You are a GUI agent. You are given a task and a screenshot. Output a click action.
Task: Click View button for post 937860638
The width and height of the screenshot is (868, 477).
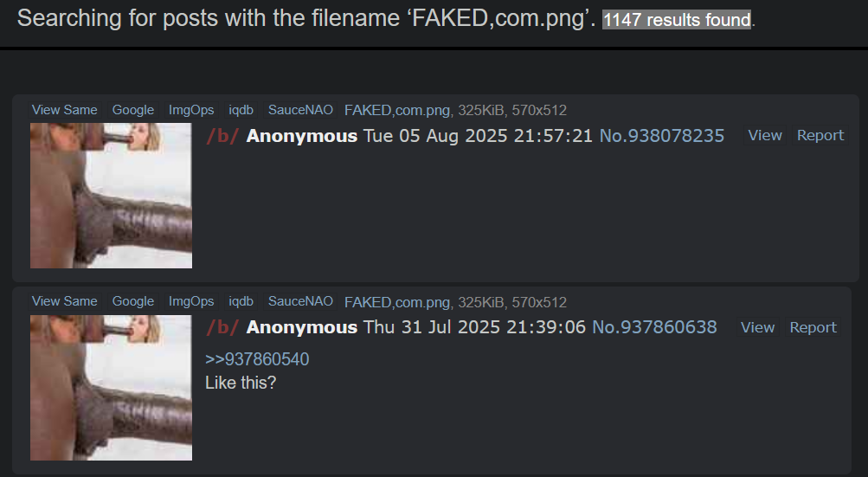(757, 327)
